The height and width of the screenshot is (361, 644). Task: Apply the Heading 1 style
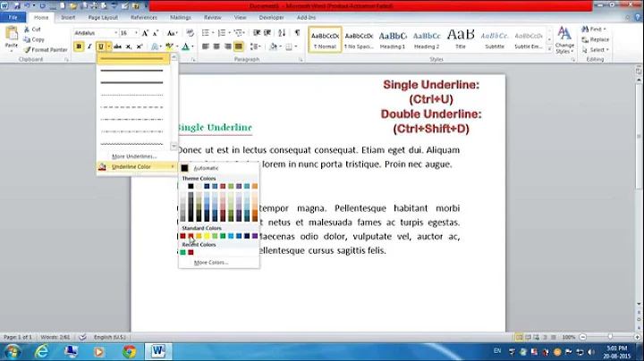click(x=393, y=40)
